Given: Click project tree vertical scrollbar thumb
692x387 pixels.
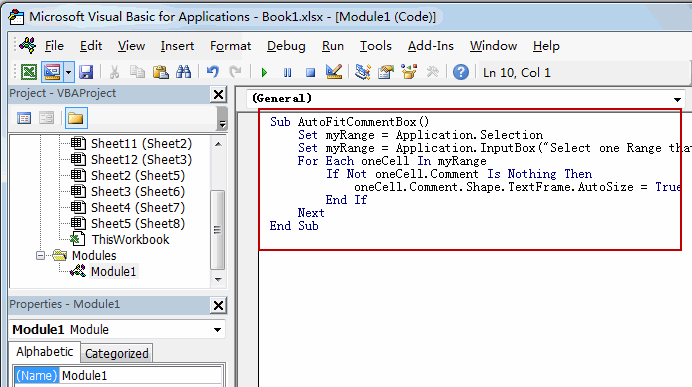Looking at the screenshot, I should (x=218, y=229).
